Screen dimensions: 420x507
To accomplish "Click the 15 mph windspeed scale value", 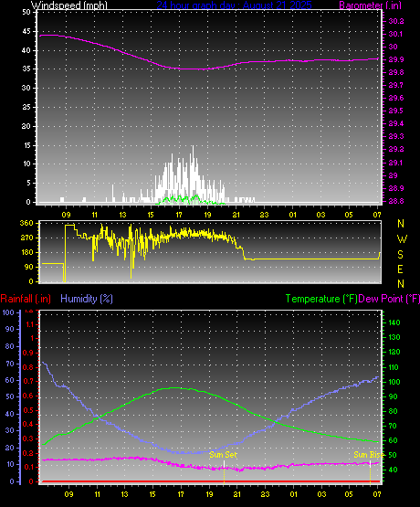I will click(26, 145).
